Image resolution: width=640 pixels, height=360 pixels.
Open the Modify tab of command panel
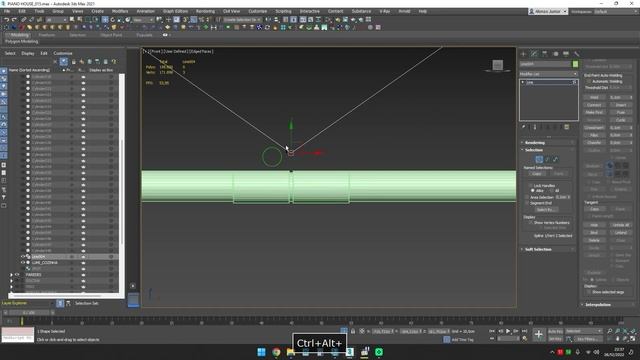pyautogui.click(x=534, y=54)
